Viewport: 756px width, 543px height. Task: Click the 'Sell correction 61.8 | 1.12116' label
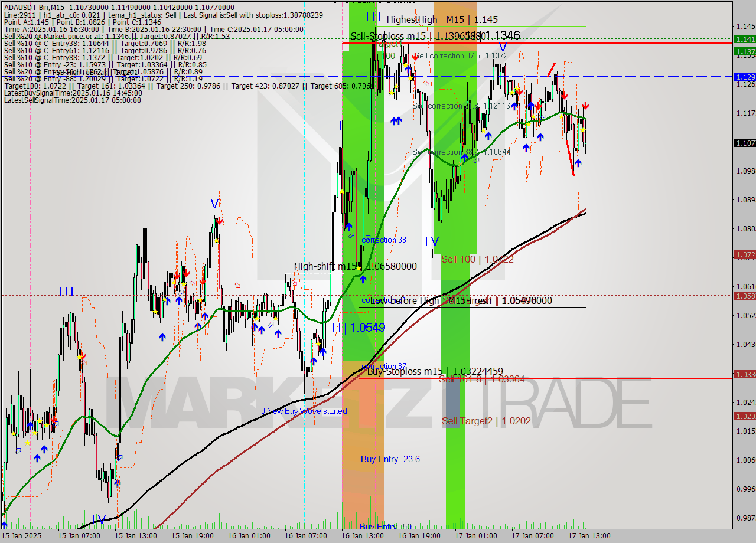click(461, 106)
